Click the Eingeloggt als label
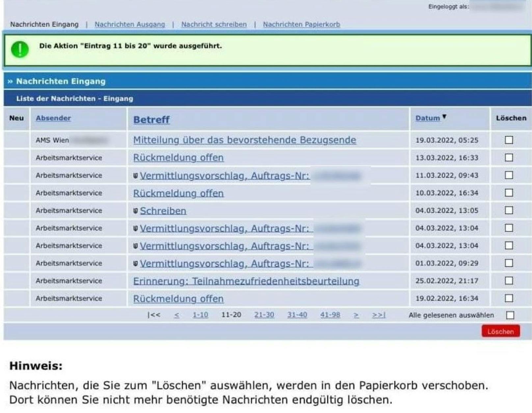532x413 pixels. point(448,7)
